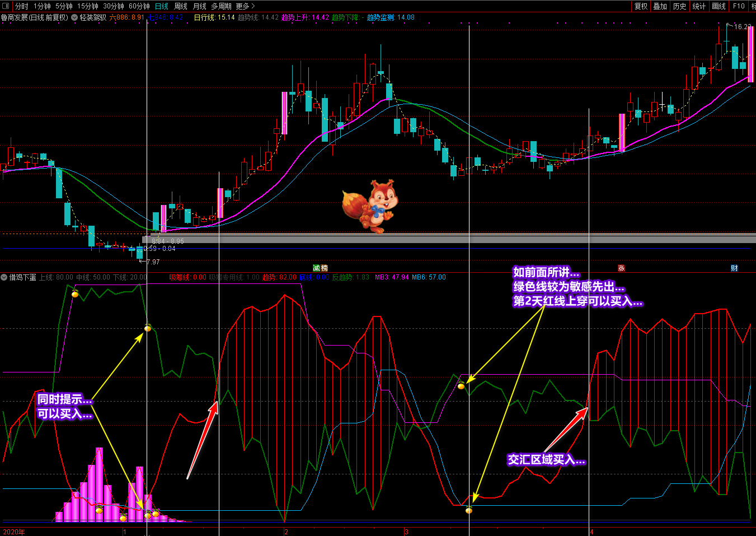The height and width of the screenshot is (536, 756).
Task: Click the 借鸡下蛋 indicator name
Action: point(22,277)
